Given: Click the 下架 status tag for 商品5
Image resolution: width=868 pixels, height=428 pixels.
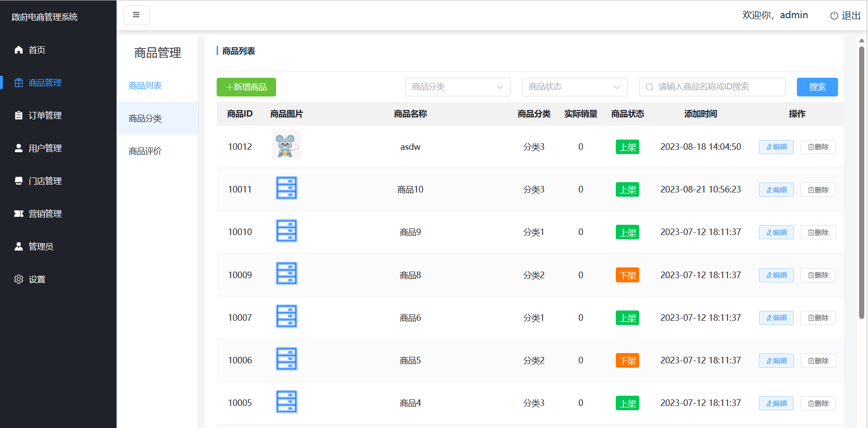Looking at the screenshot, I should pyautogui.click(x=627, y=361).
